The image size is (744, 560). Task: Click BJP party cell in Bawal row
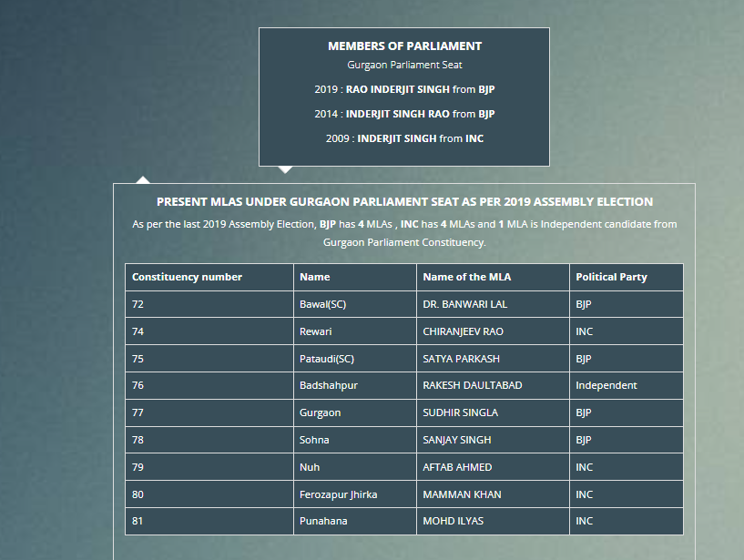tap(627, 304)
